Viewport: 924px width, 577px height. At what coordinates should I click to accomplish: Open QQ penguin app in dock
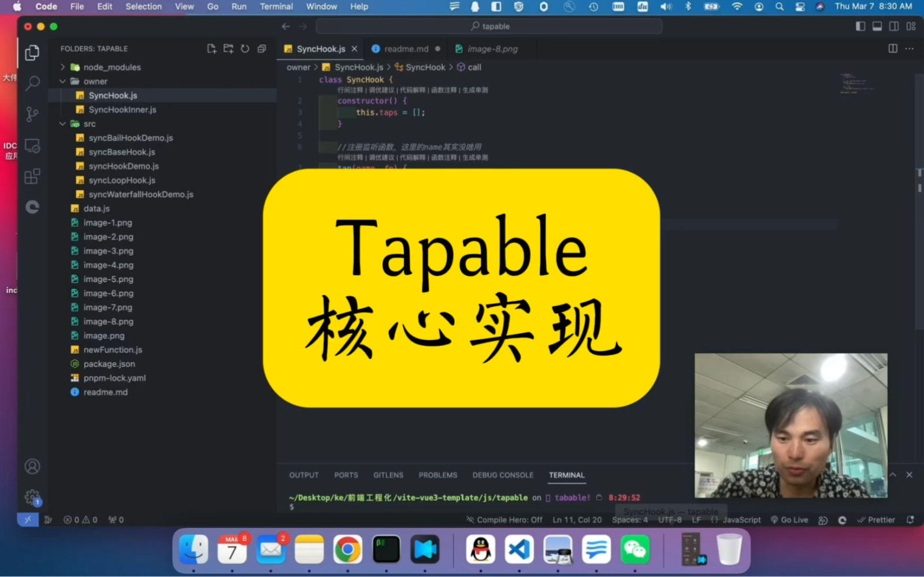click(481, 549)
